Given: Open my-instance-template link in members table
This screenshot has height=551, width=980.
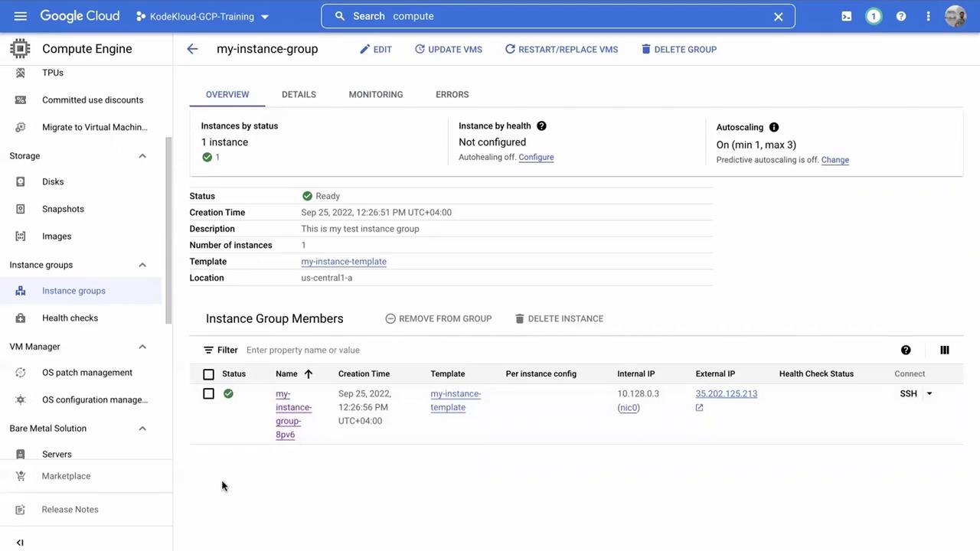Looking at the screenshot, I should coord(456,401).
